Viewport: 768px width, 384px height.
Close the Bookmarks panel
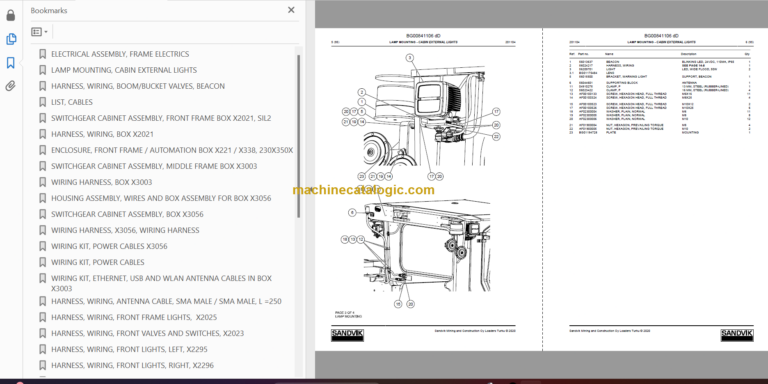291,10
